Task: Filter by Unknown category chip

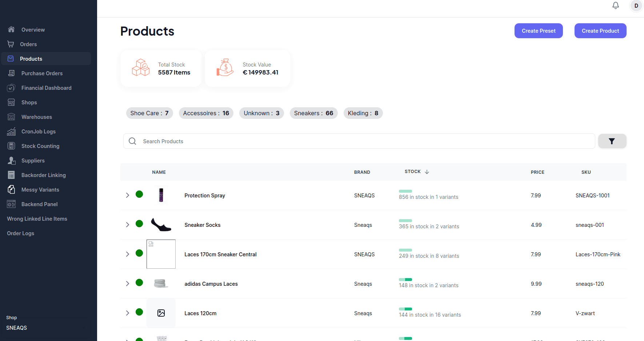Action: pos(261,113)
